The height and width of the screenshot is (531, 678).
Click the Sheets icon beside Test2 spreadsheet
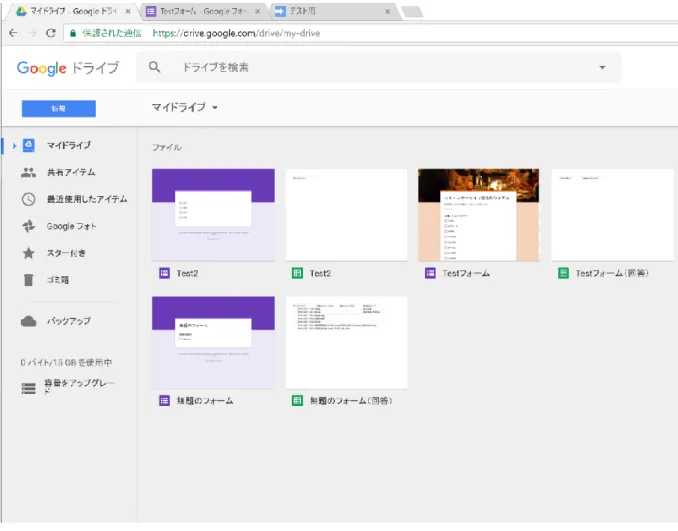[x=297, y=273]
